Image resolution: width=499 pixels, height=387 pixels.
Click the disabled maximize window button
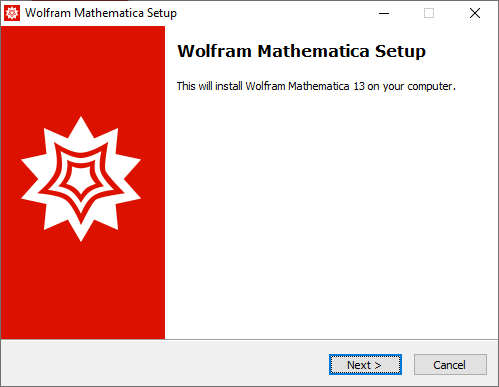pos(429,13)
